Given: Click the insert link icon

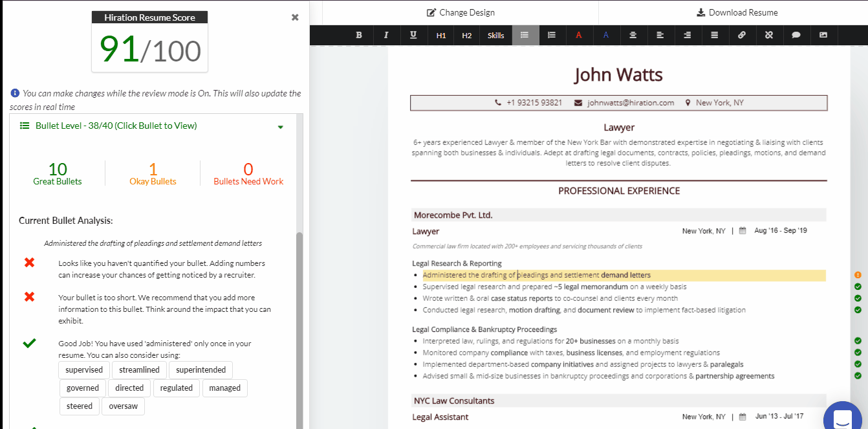Looking at the screenshot, I should pyautogui.click(x=742, y=36).
